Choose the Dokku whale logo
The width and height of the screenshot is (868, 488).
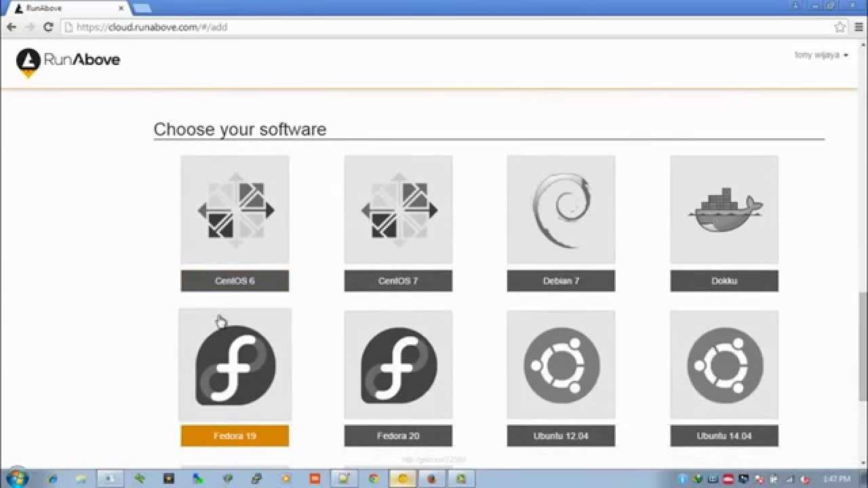724,209
